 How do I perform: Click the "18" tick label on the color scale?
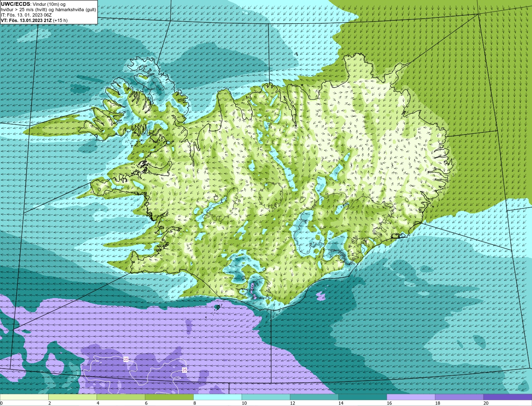[x=438, y=403]
